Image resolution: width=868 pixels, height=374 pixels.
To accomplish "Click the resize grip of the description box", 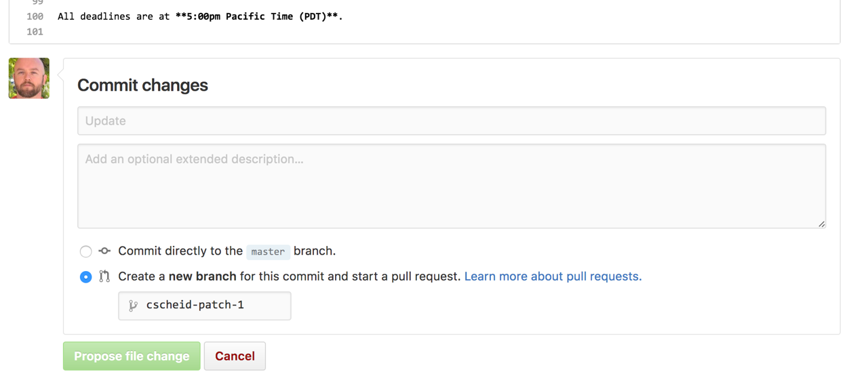I will [x=821, y=224].
